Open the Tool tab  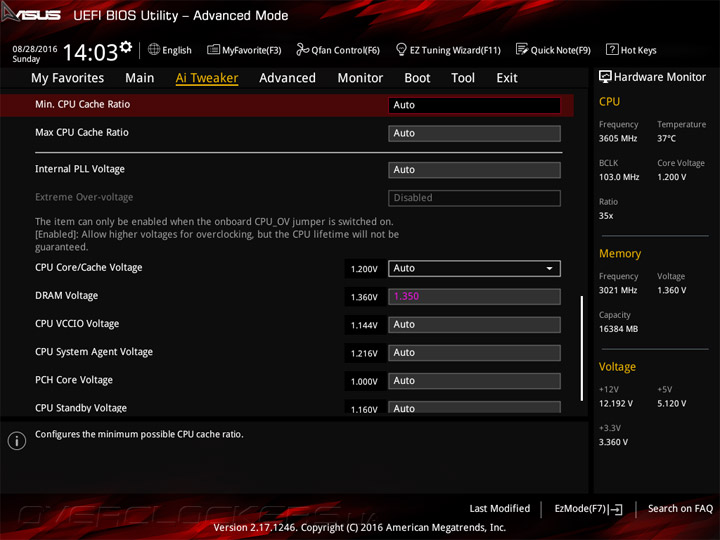463,78
